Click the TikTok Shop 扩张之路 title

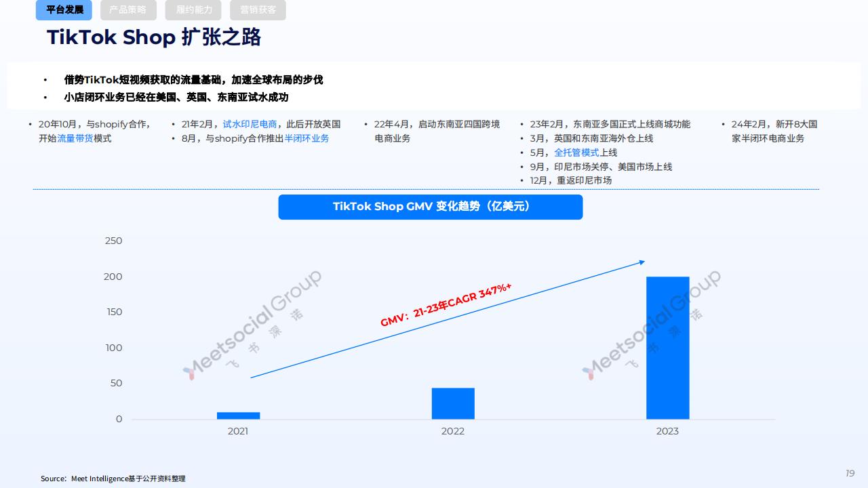click(x=154, y=37)
